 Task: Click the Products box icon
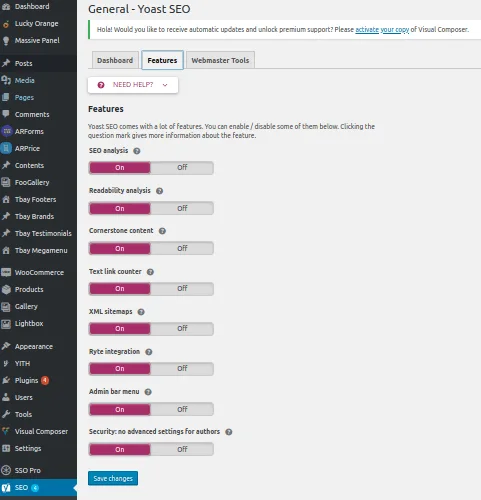[x=6, y=289]
